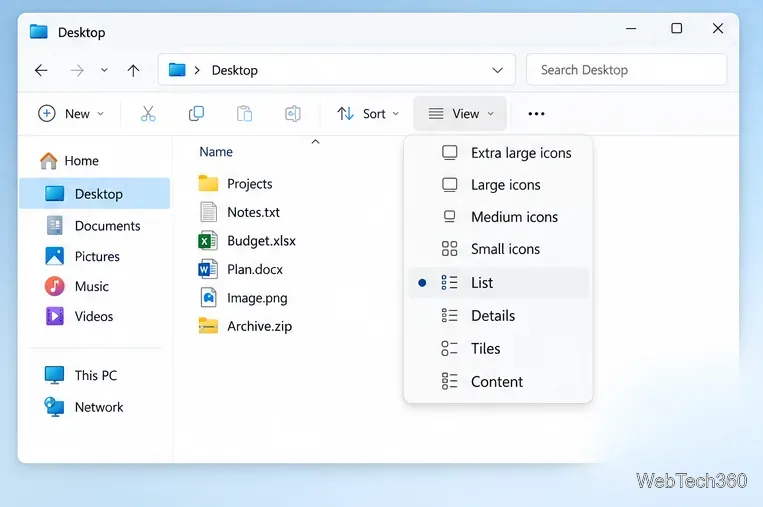Click the Rename icon in toolbar
The width and height of the screenshot is (763, 507).
(x=292, y=114)
